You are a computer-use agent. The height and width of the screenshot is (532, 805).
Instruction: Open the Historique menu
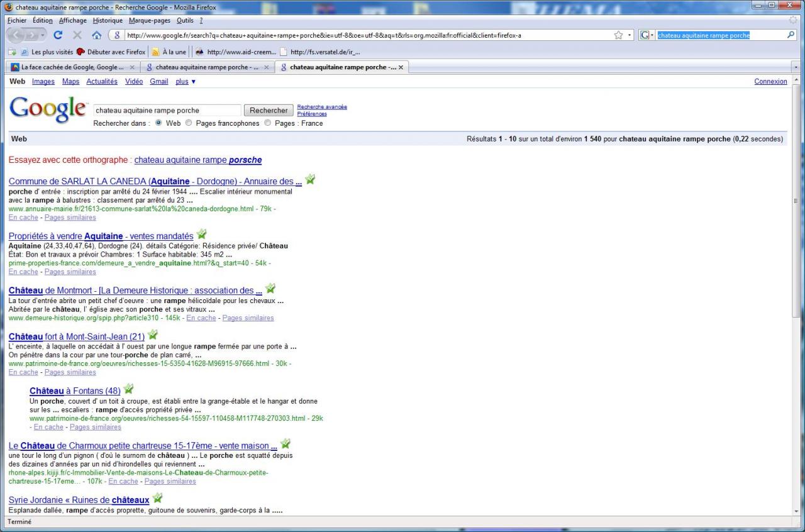click(108, 20)
